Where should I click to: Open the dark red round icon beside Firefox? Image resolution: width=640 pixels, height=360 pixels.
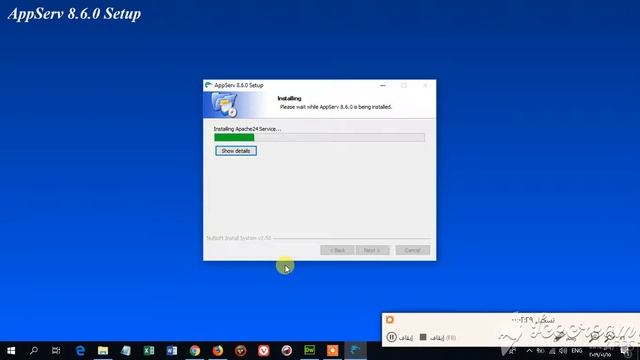point(241,351)
